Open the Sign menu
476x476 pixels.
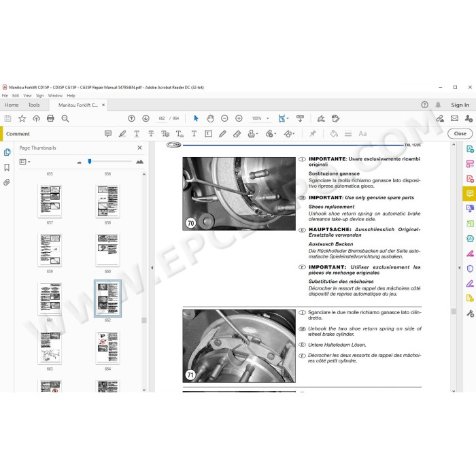coord(39,96)
